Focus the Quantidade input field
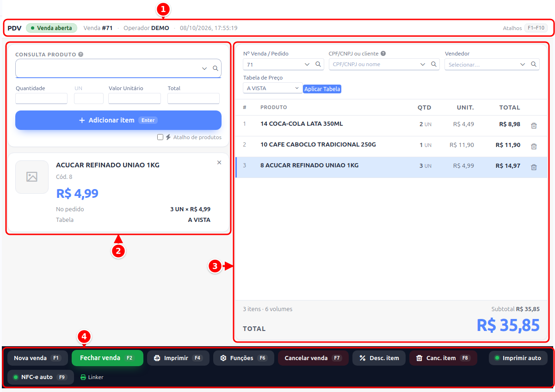 click(42, 98)
